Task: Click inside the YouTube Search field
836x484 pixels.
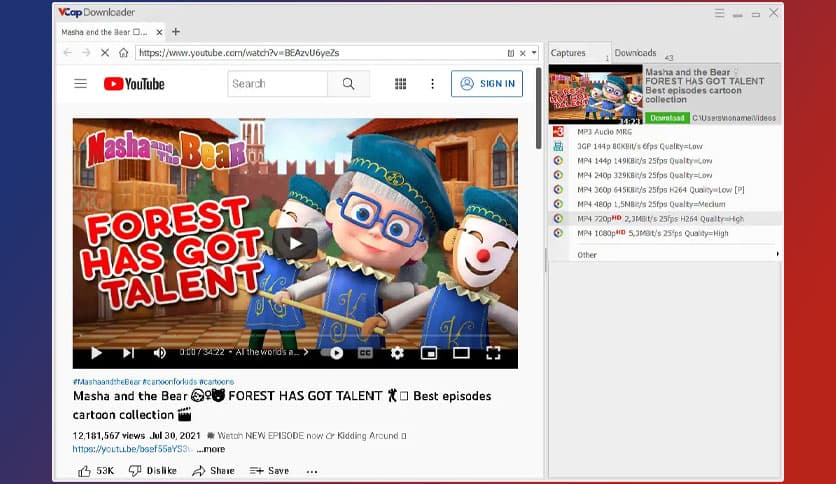Action: [x=277, y=84]
